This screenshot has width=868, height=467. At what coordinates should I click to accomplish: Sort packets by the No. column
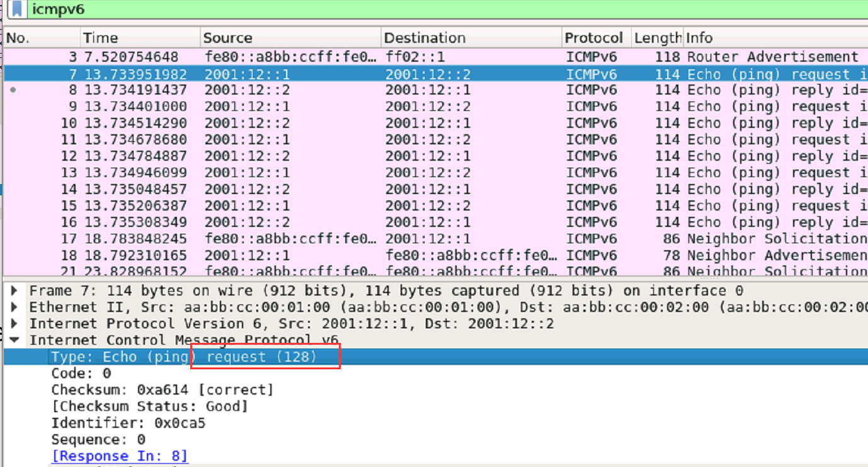pos(42,38)
